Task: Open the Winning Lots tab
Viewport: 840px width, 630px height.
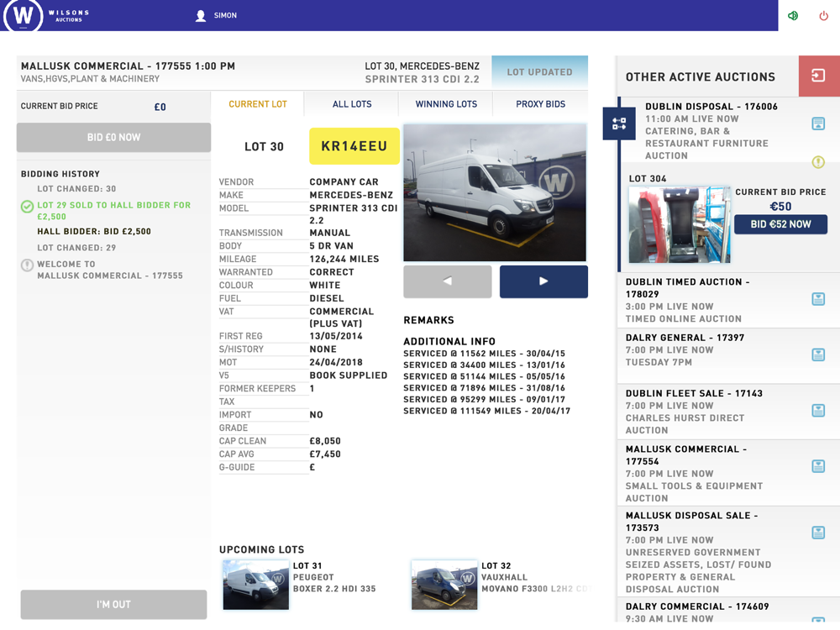Action: [446, 104]
